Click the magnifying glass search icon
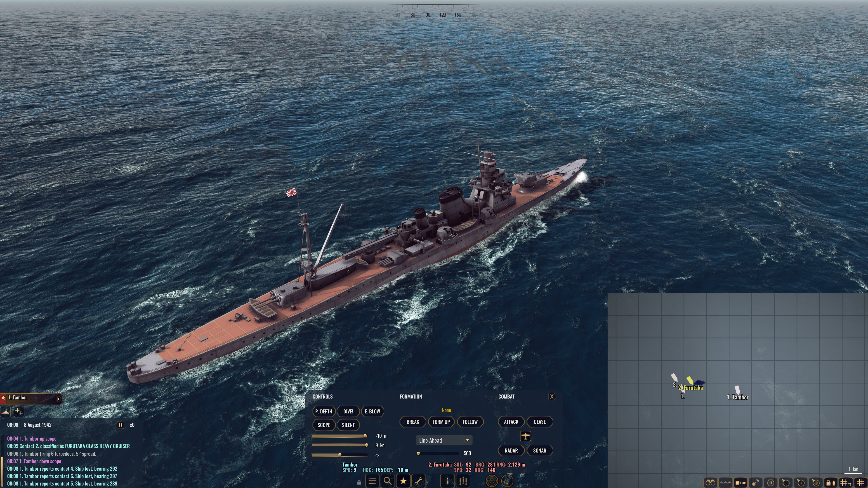 [x=387, y=481]
